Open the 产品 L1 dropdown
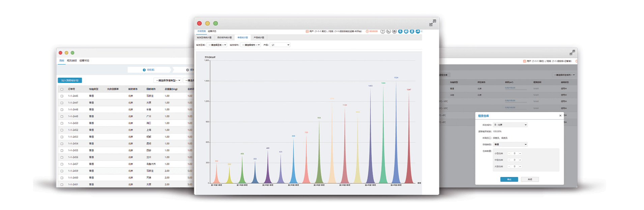 pyautogui.click(x=280, y=45)
